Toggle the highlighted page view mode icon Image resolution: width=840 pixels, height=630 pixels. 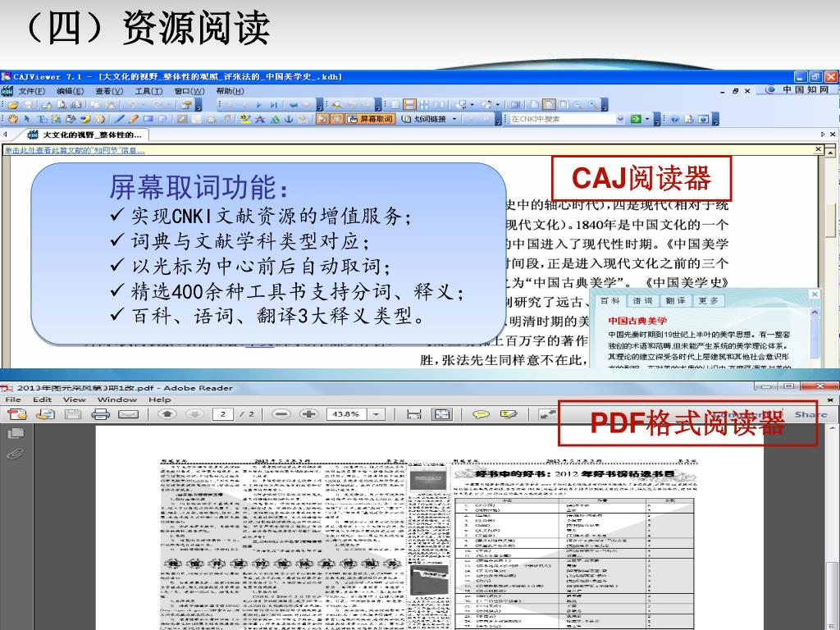[549, 105]
